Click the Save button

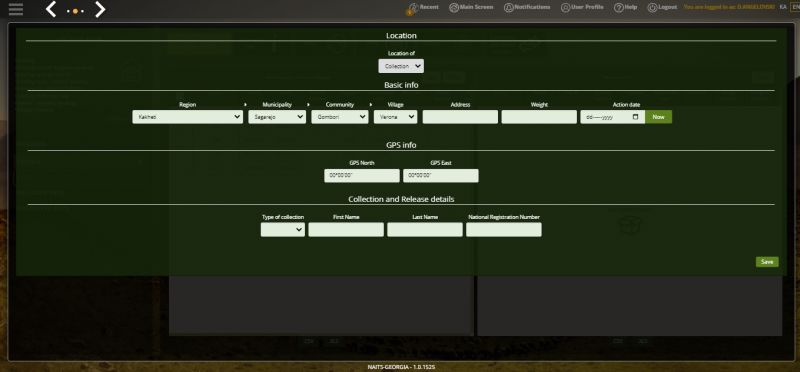click(767, 262)
